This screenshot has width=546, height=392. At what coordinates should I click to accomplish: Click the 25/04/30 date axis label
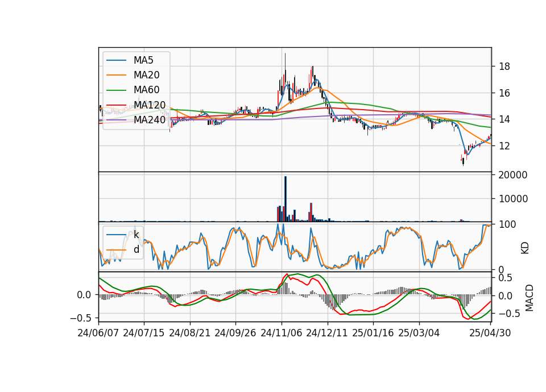490,333
